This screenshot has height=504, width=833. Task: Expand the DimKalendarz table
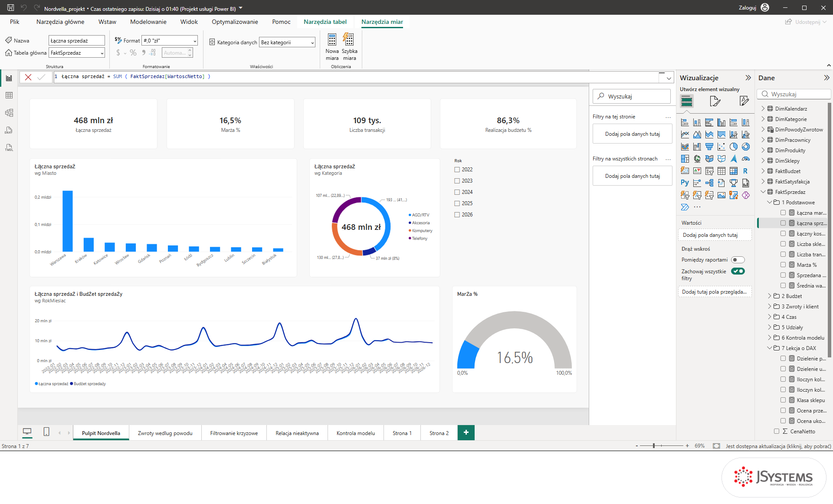click(763, 108)
